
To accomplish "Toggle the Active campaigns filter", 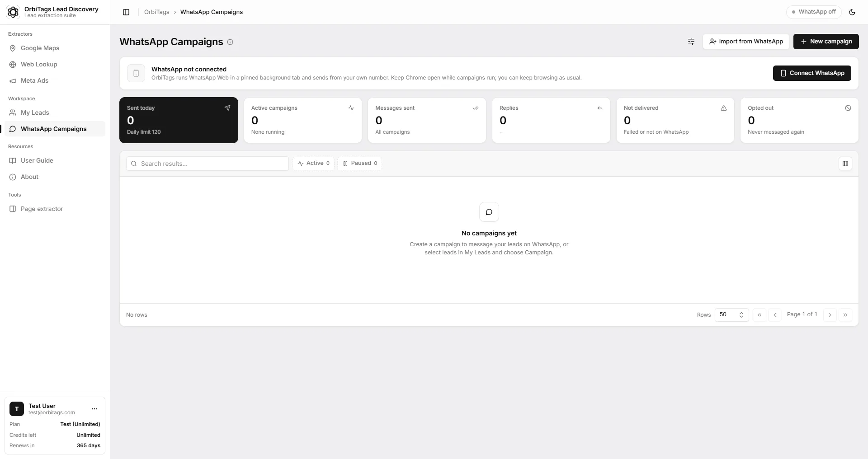I will point(313,163).
